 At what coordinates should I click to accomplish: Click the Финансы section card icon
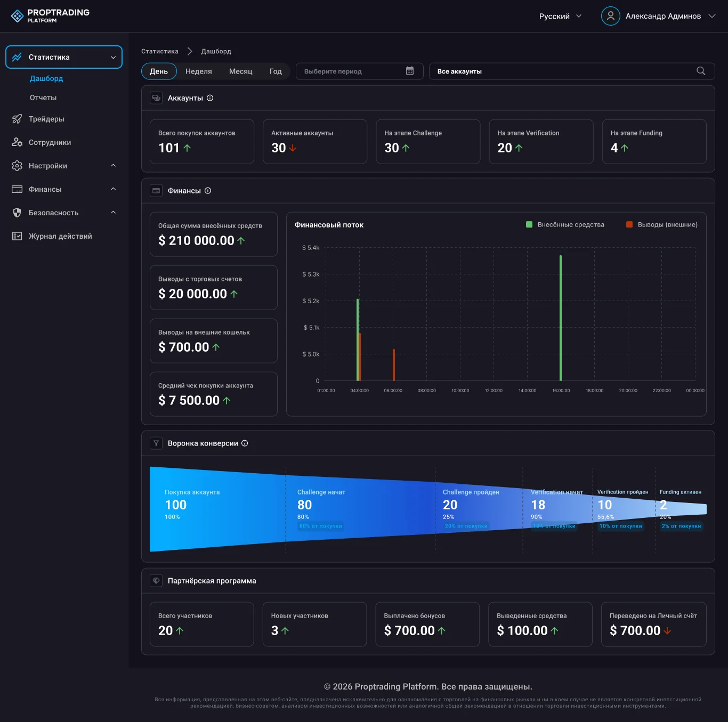click(156, 191)
